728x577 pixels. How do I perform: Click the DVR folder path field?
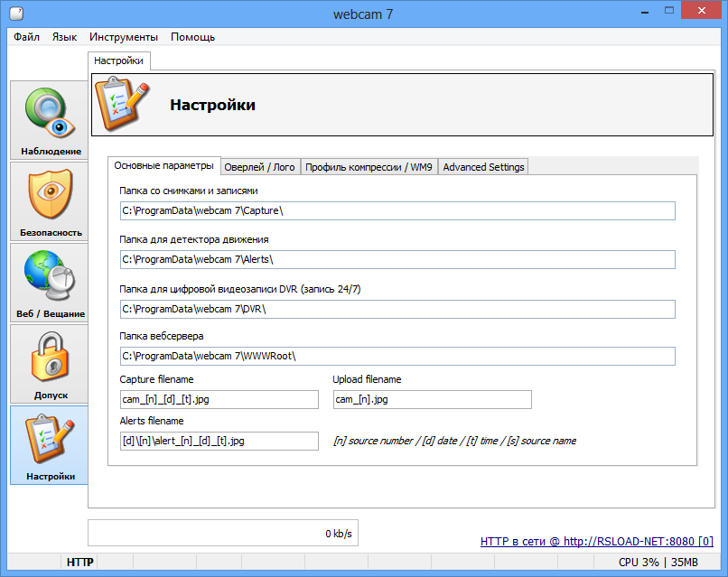(397, 309)
